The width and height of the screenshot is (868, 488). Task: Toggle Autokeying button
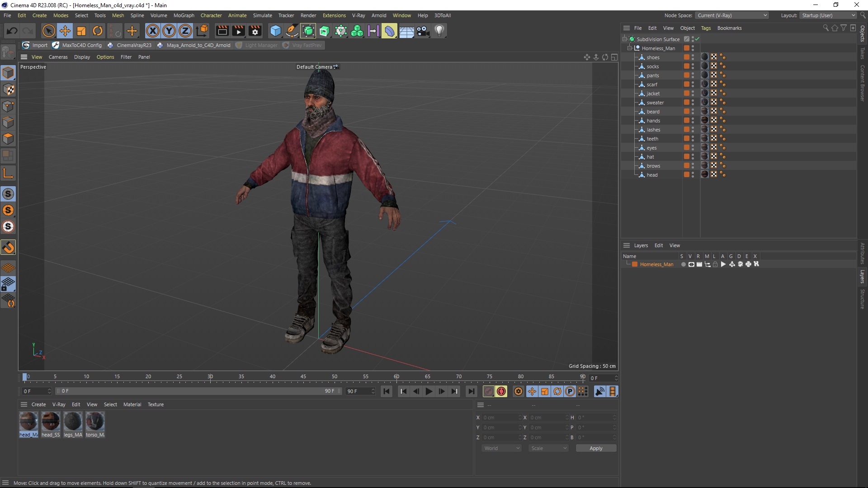(501, 391)
